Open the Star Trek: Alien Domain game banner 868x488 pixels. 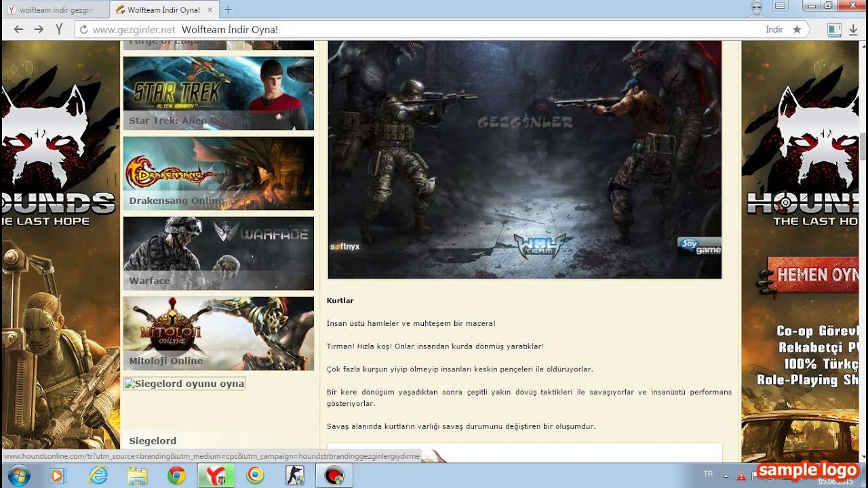pyautogui.click(x=218, y=93)
